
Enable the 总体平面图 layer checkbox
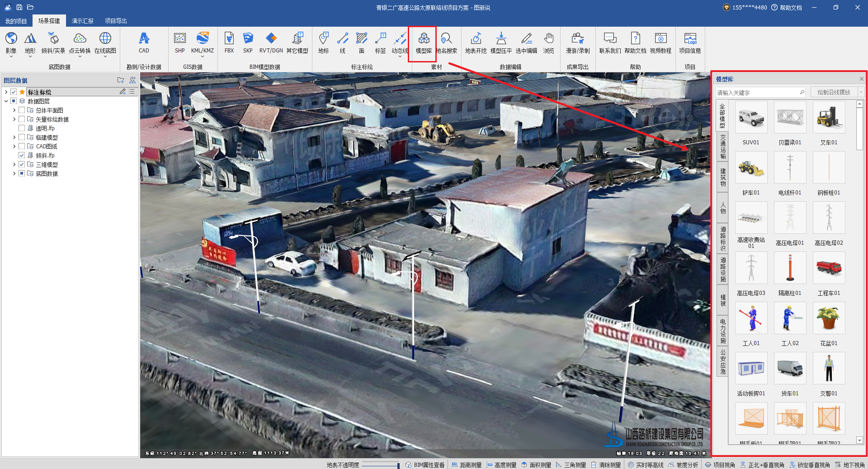click(22, 110)
